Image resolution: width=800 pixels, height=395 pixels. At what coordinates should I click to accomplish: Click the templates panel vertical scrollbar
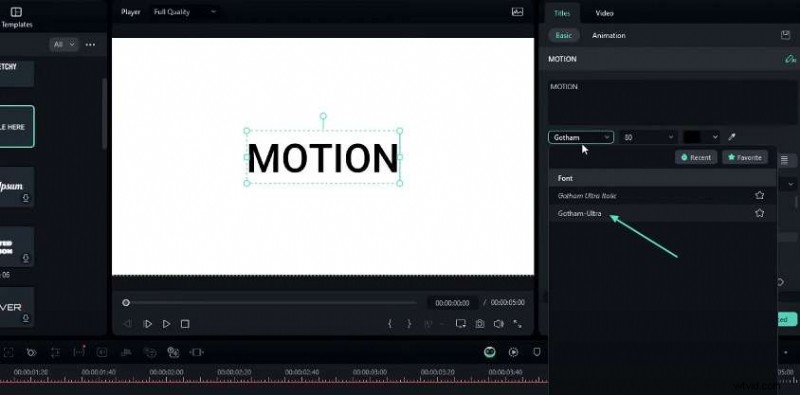click(x=105, y=113)
